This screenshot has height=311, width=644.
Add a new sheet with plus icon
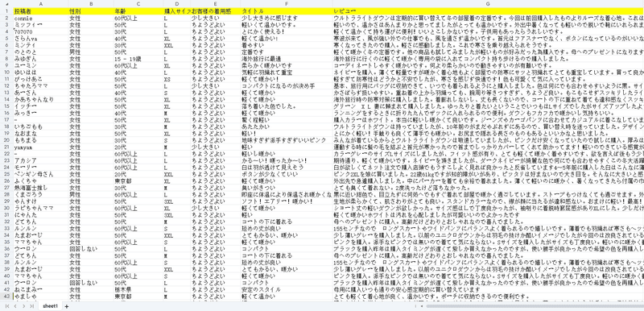(x=67, y=306)
